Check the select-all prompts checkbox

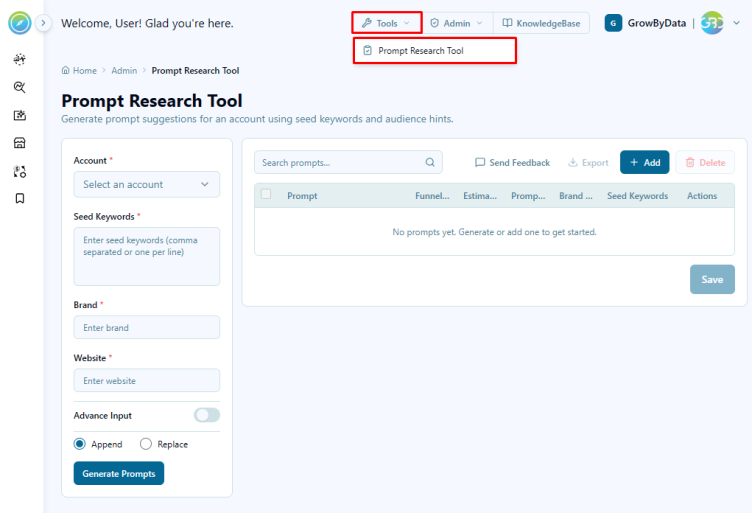[266, 194]
